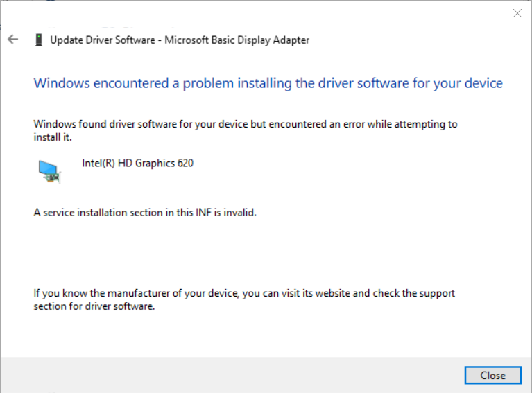Click the "If you know the manufacturer" line
This screenshot has height=393, width=532.
(x=244, y=293)
